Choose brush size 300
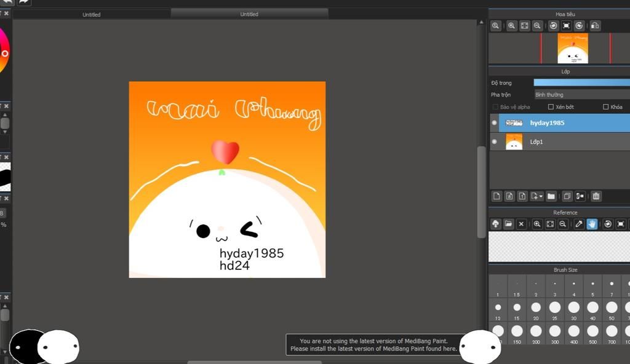This screenshot has width=630, height=364. [x=555, y=333]
